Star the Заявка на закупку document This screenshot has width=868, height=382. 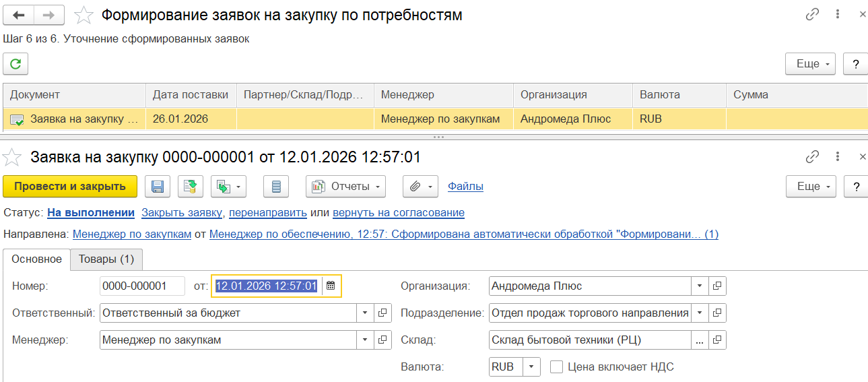coord(12,158)
